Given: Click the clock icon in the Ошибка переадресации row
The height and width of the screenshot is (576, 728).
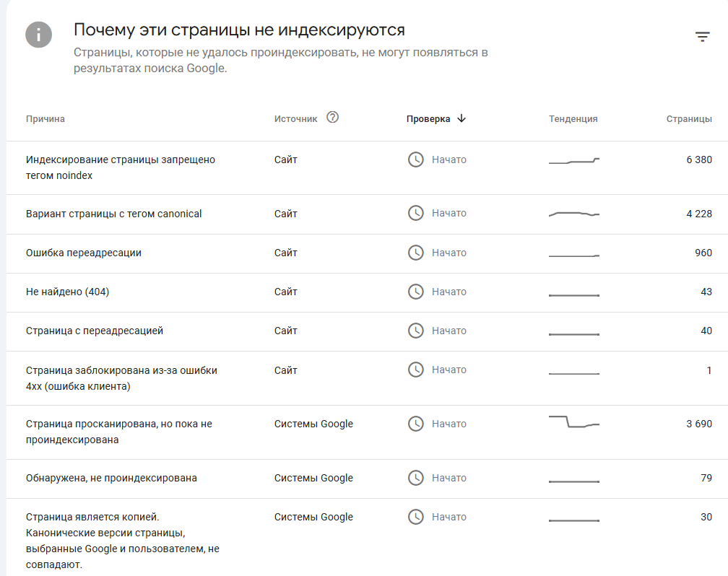Looking at the screenshot, I should click(415, 253).
